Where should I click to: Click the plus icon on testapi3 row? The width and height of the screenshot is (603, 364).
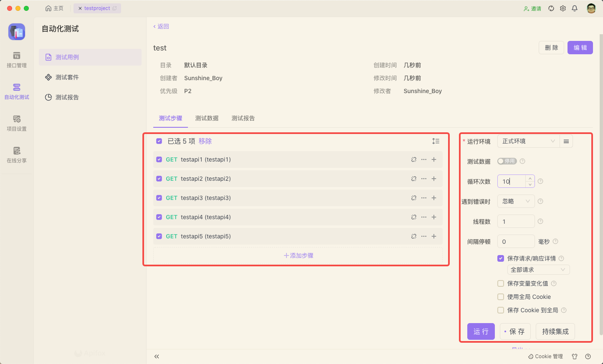(434, 198)
